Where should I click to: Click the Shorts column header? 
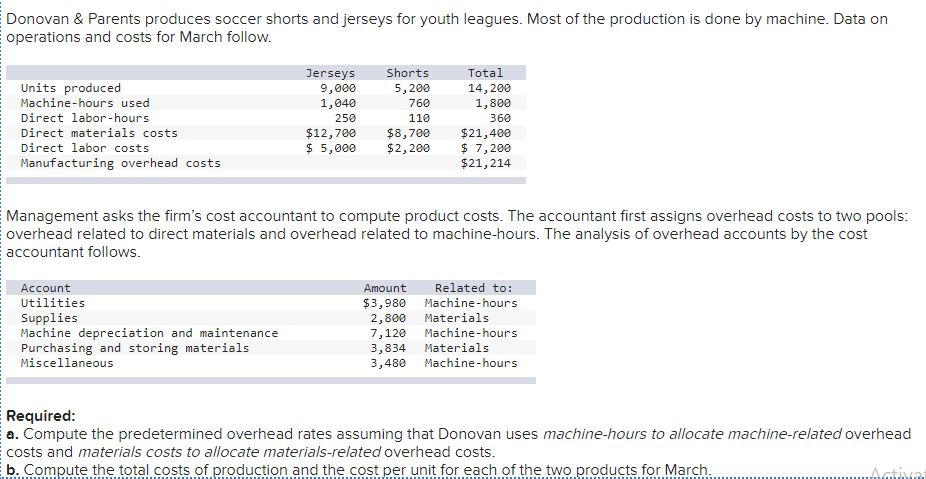pos(407,73)
